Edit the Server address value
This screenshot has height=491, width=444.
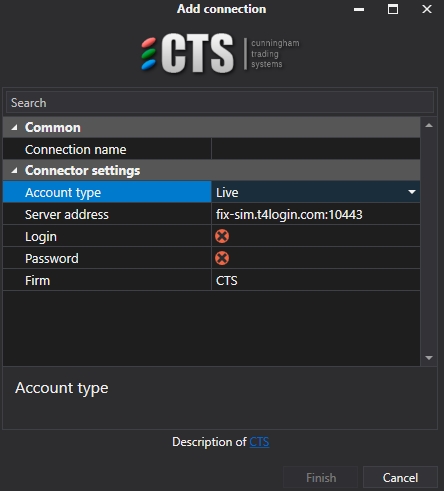coord(316,214)
